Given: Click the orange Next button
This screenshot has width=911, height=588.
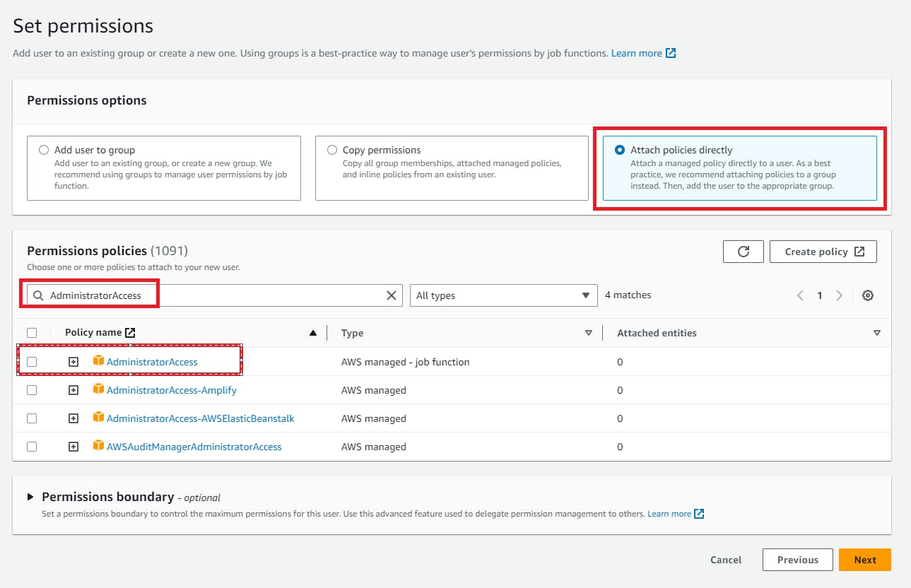Looking at the screenshot, I should (864, 560).
